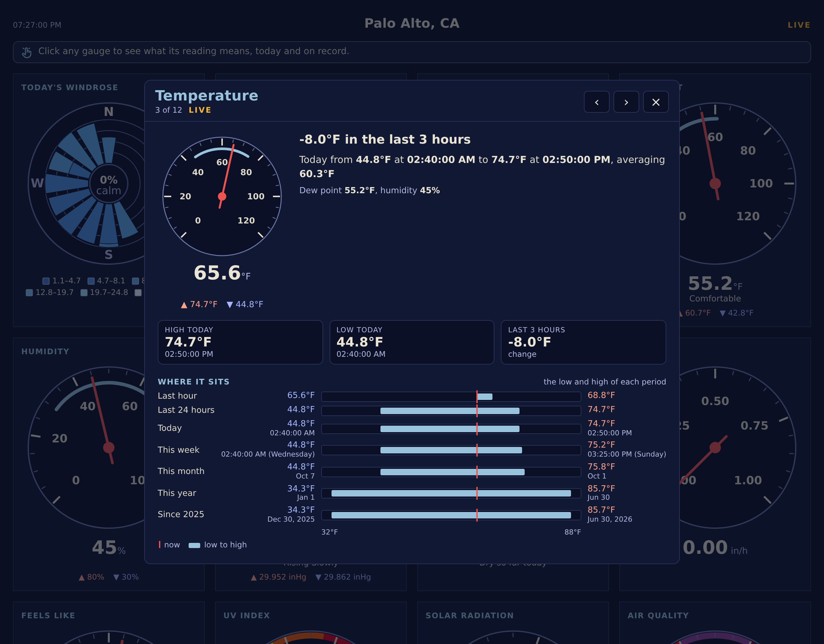Click the 42.8°F dew point low indicator
Viewport: 824px width, 644px height.
[736, 313]
